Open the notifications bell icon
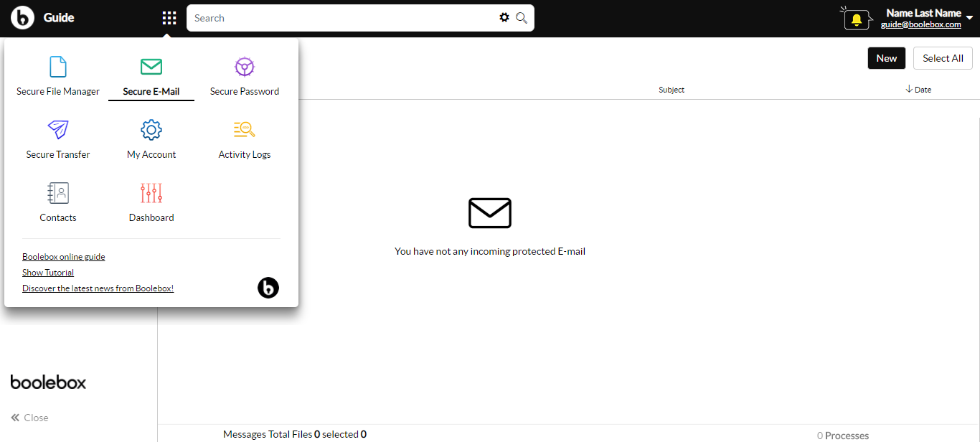The image size is (980, 442). click(856, 19)
